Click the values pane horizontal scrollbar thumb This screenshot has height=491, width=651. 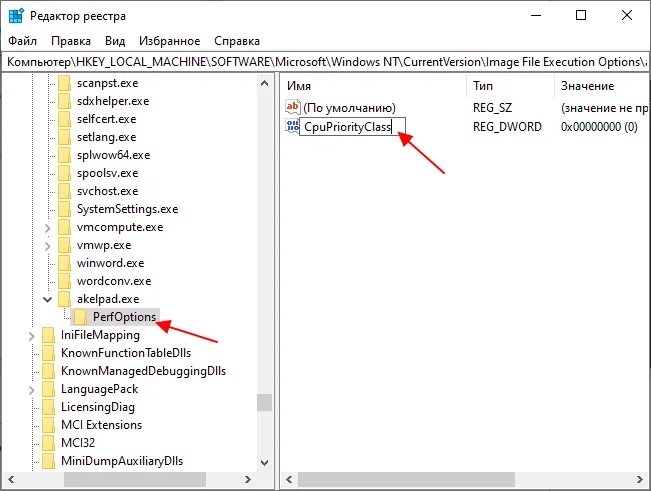click(406, 479)
